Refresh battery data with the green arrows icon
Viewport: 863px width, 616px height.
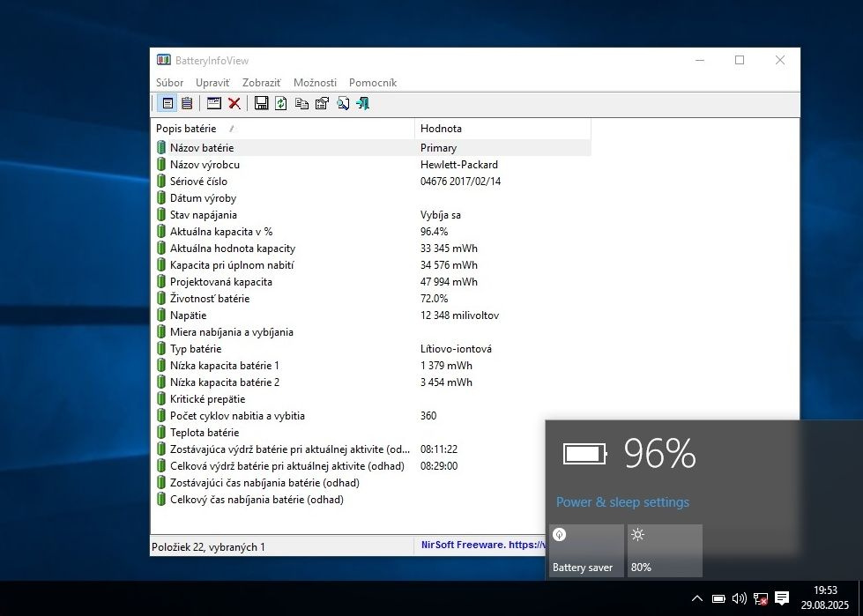[x=280, y=103]
